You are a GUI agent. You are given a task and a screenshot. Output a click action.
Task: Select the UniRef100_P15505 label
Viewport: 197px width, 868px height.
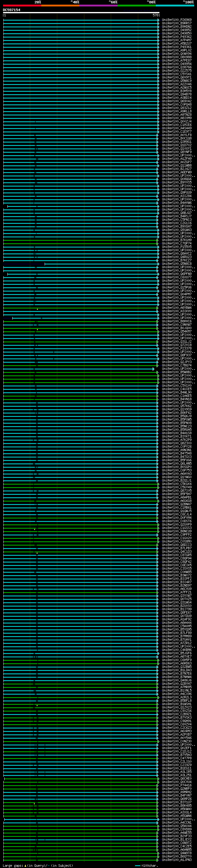point(176,247)
